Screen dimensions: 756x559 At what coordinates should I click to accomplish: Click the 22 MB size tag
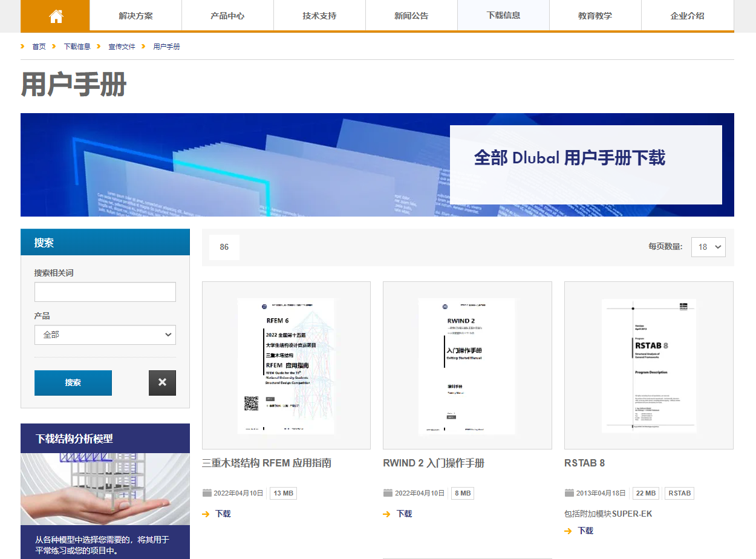pos(646,493)
